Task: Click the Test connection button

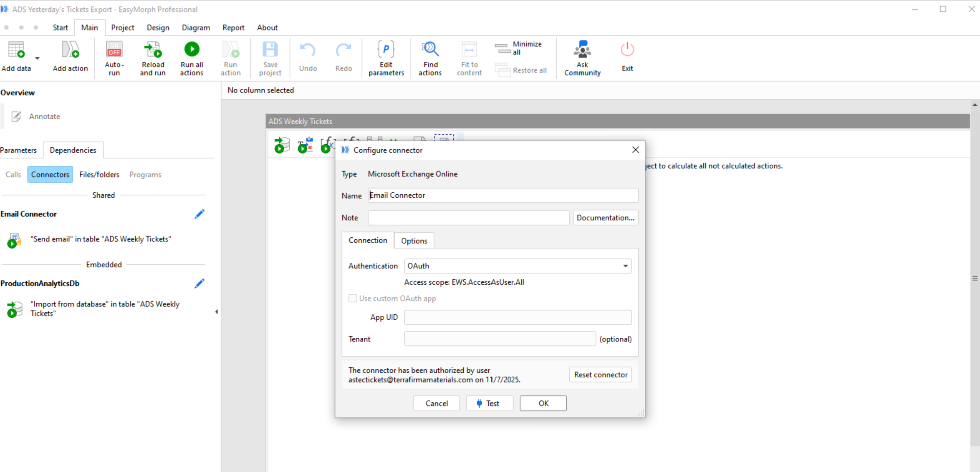Action: (489, 403)
